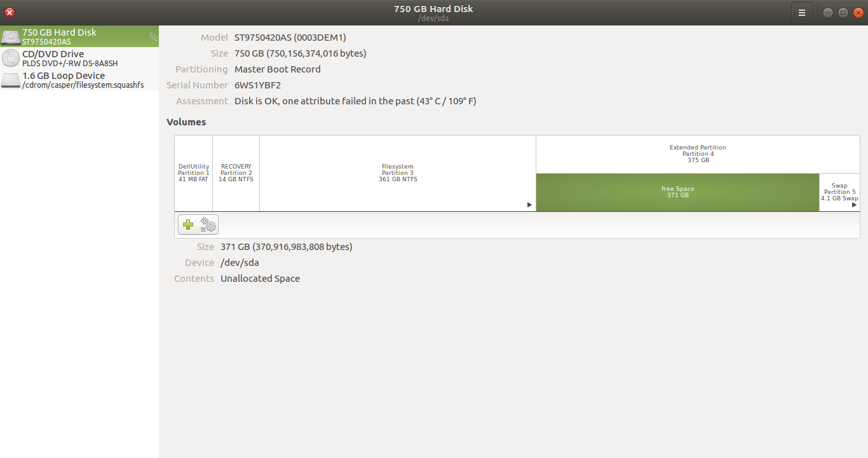Click the Serial Number label

pyautogui.click(x=197, y=85)
